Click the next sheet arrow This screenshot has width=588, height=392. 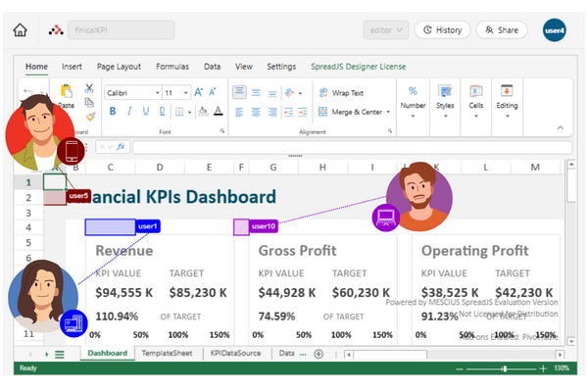(46, 354)
